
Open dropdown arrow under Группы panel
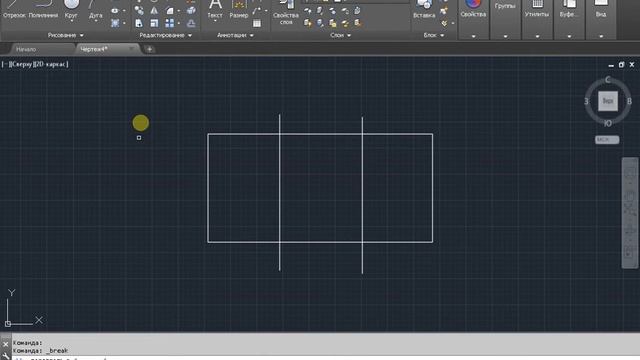pos(505,36)
